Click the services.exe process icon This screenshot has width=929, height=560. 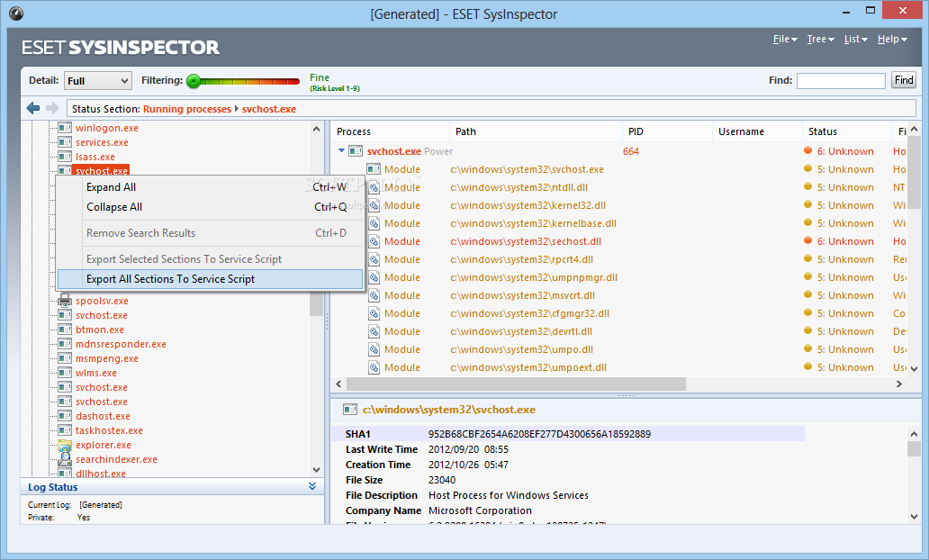click(65, 142)
